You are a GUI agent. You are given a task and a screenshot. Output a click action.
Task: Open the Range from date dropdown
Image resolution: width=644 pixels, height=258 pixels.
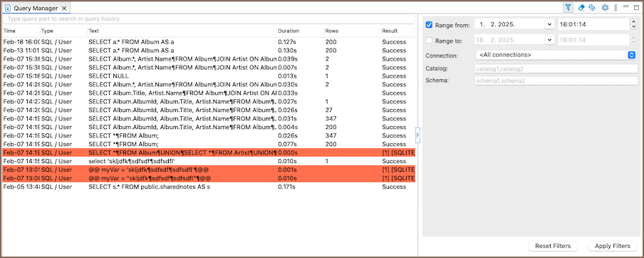tap(549, 24)
